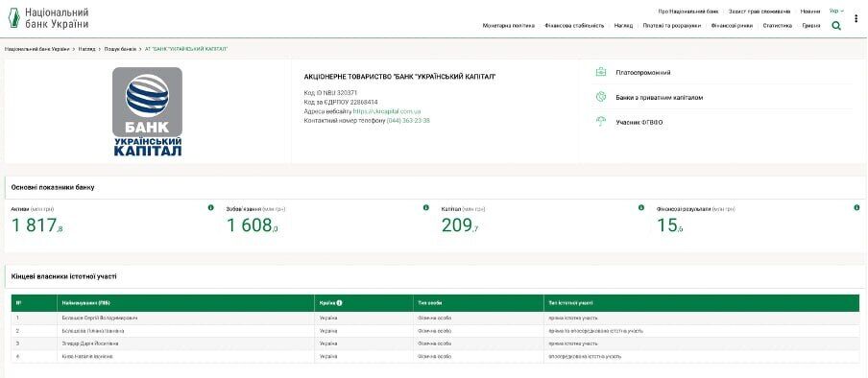Open the Фінансова стабільність menu
The width and height of the screenshot is (868, 378).
[574, 26]
